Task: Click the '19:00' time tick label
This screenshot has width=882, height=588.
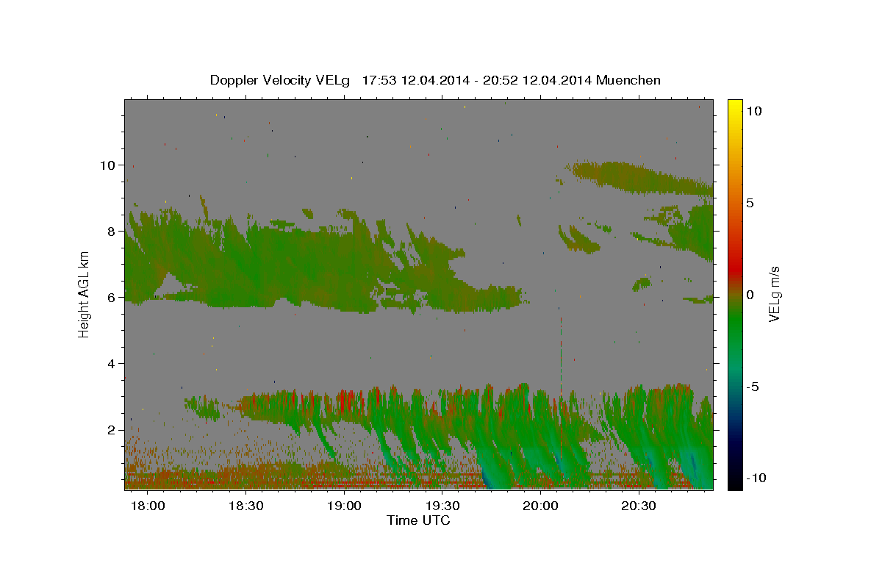Action: (x=344, y=506)
